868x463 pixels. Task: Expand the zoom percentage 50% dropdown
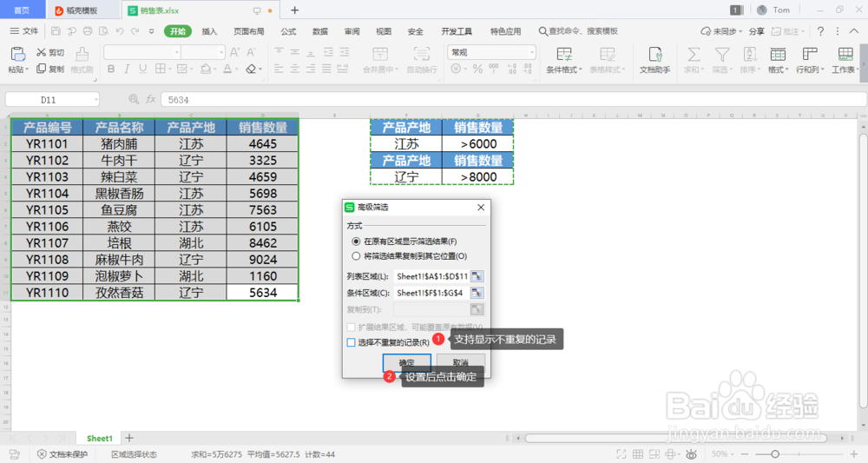(x=732, y=454)
